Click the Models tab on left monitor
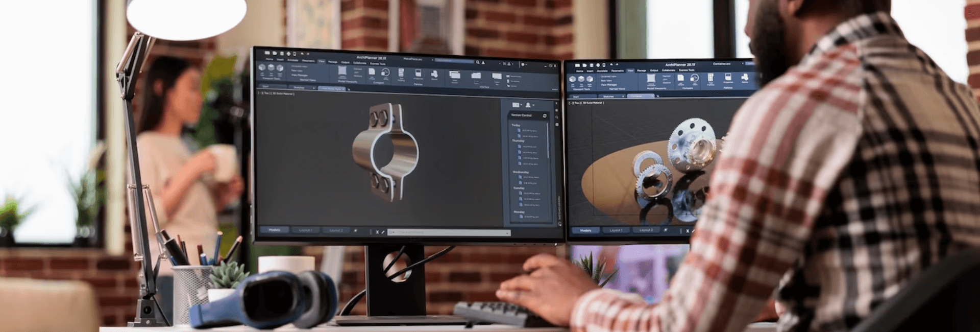980x332 pixels. (x=275, y=230)
